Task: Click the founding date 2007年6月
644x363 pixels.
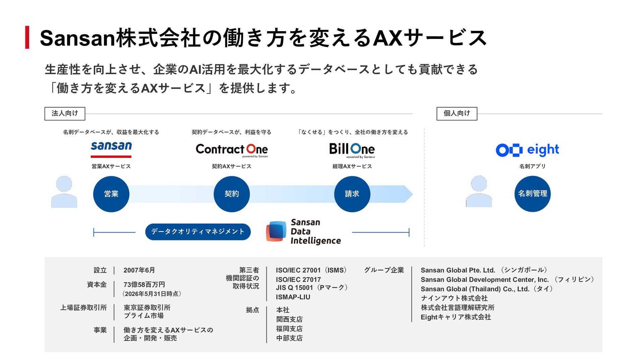Action: coord(139,270)
